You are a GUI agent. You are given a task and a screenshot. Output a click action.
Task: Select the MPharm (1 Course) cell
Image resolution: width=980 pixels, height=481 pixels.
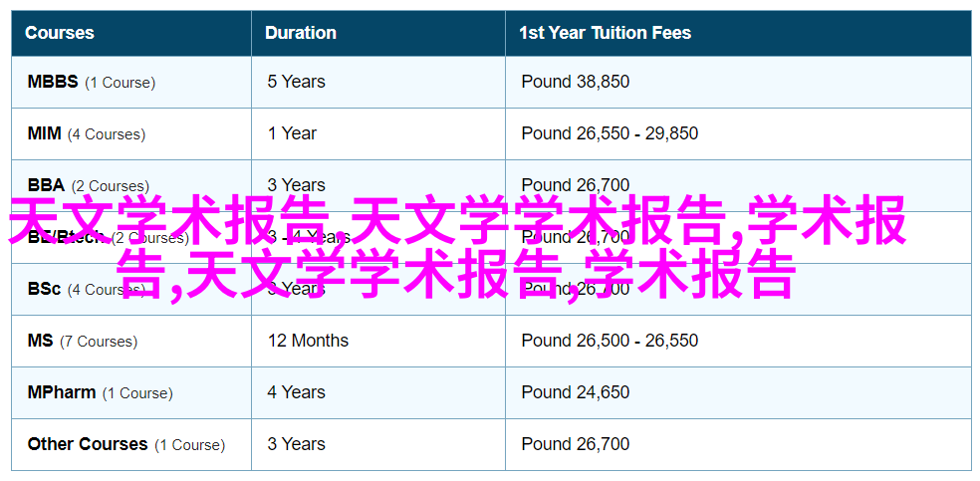point(131,393)
